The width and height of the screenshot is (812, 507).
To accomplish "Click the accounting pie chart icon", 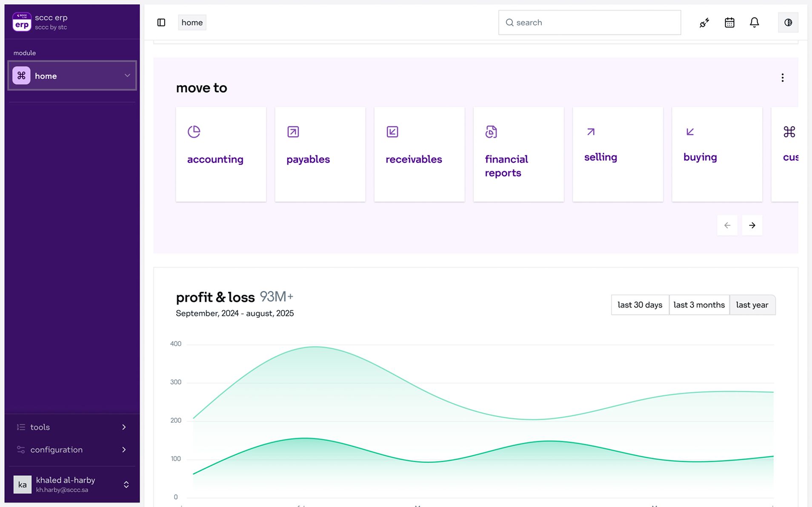I will 194,132.
